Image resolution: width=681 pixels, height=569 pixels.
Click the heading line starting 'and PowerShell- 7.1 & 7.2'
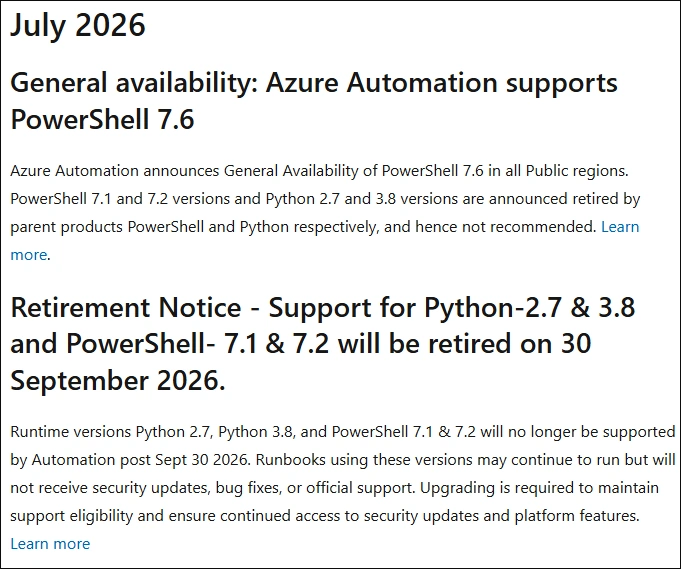point(301,344)
